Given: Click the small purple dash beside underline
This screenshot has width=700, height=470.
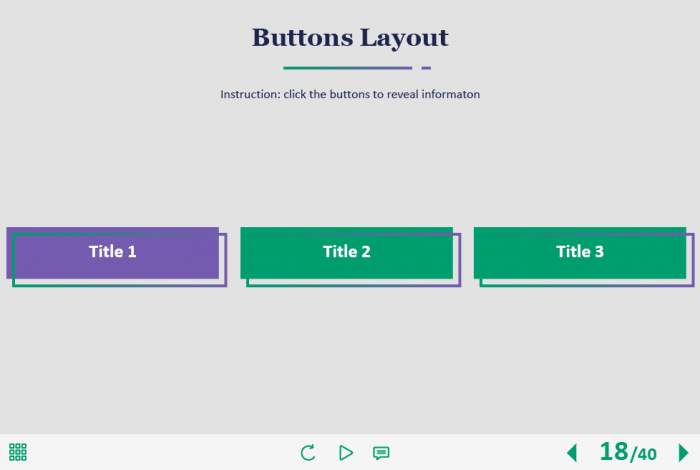Looking at the screenshot, I should tap(426, 68).
